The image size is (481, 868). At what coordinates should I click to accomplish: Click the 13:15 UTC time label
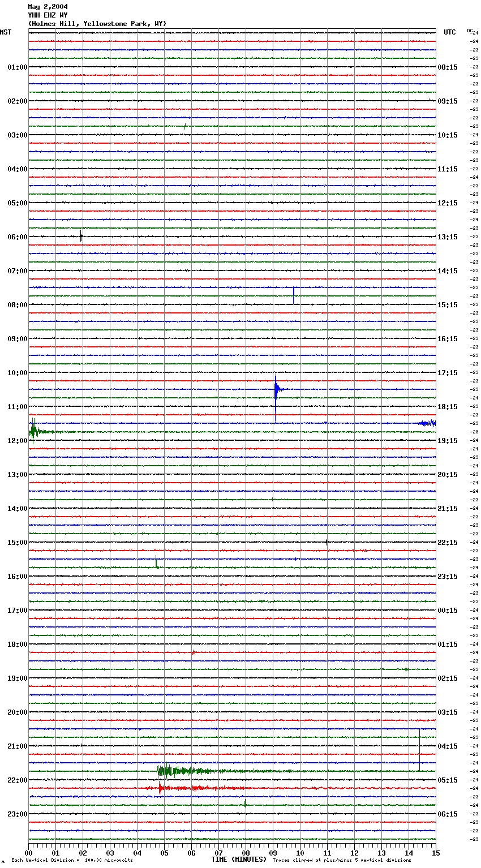click(x=448, y=237)
